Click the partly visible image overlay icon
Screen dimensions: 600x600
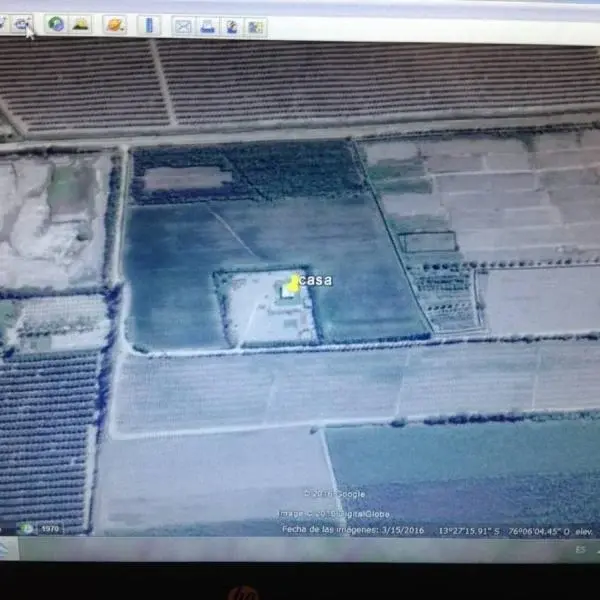pos(3,23)
